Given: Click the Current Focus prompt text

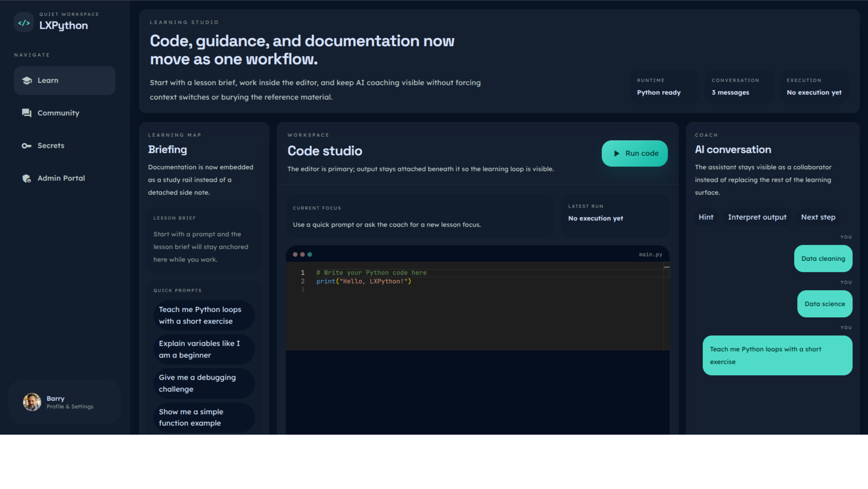Looking at the screenshot, I should 387,224.
